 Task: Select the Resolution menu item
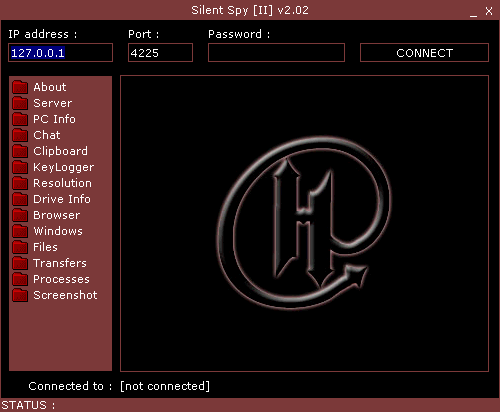pyautogui.click(x=62, y=183)
